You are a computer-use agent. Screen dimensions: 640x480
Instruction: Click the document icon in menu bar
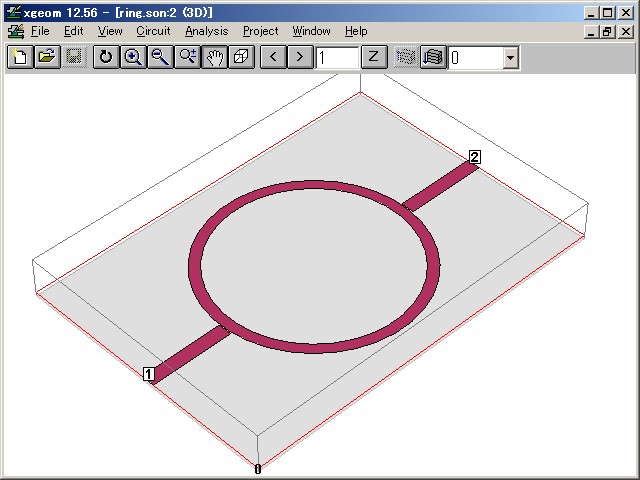[x=16, y=31]
